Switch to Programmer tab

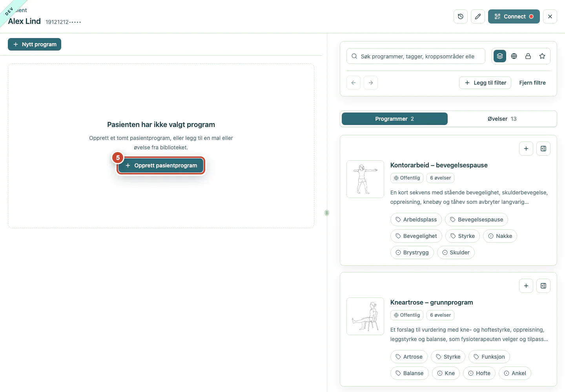click(395, 119)
